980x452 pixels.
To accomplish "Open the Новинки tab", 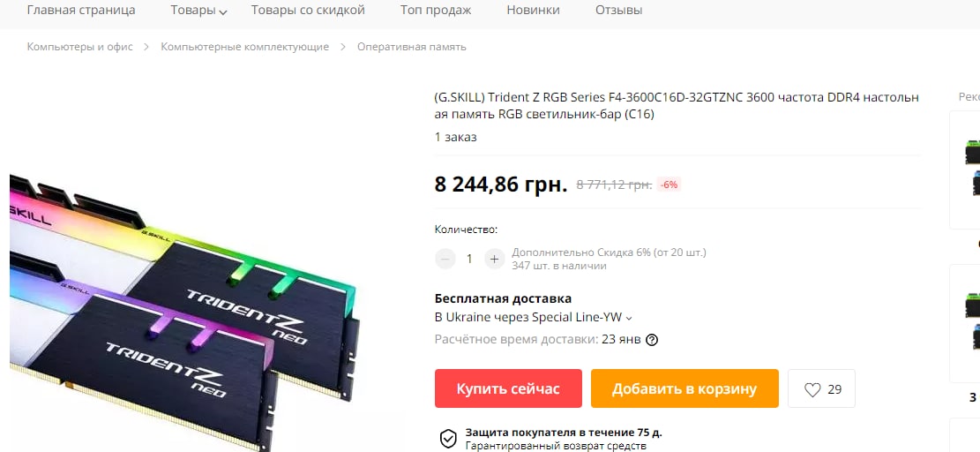I will pos(533,10).
